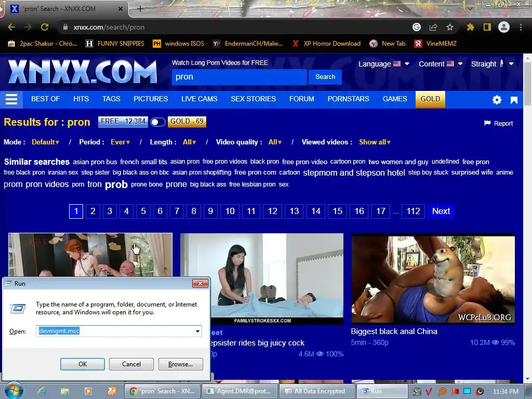Open the media player taskbar icon
The width and height of the screenshot is (532, 399).
(x=88, y=391)
